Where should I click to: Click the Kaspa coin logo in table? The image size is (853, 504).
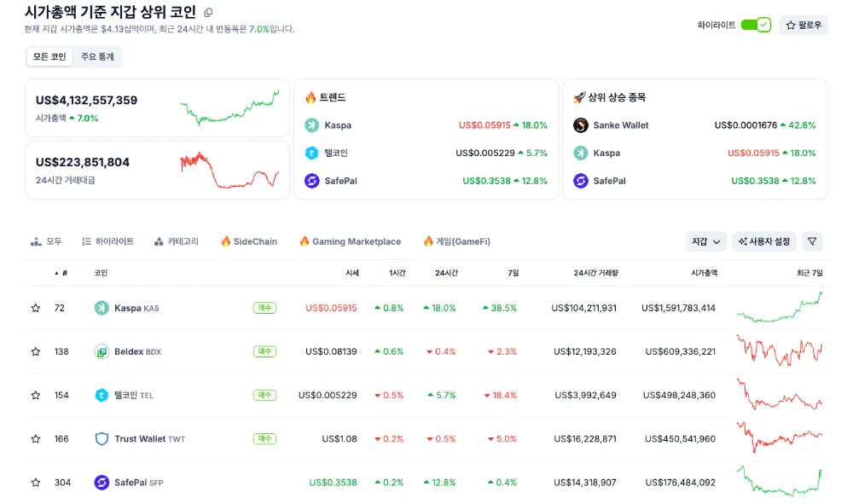102,308
